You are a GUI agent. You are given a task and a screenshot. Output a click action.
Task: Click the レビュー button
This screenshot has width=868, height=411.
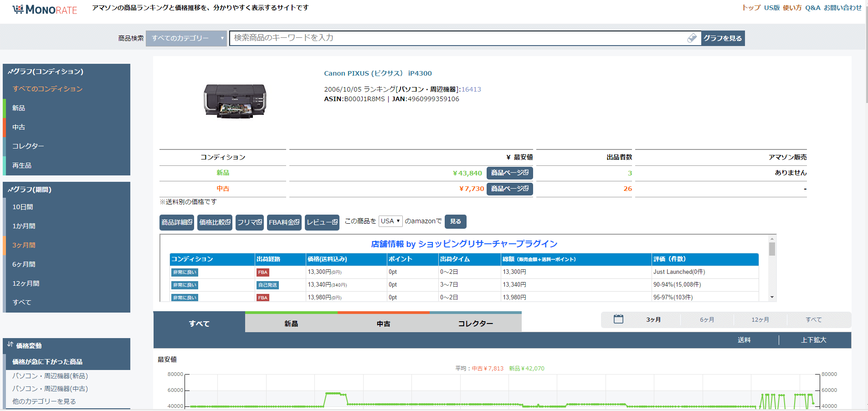click(322, 222)
